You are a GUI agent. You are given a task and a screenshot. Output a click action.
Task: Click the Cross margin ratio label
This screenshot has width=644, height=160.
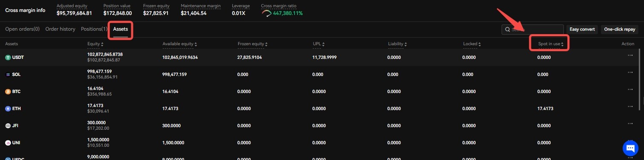(x=279, y=6)
